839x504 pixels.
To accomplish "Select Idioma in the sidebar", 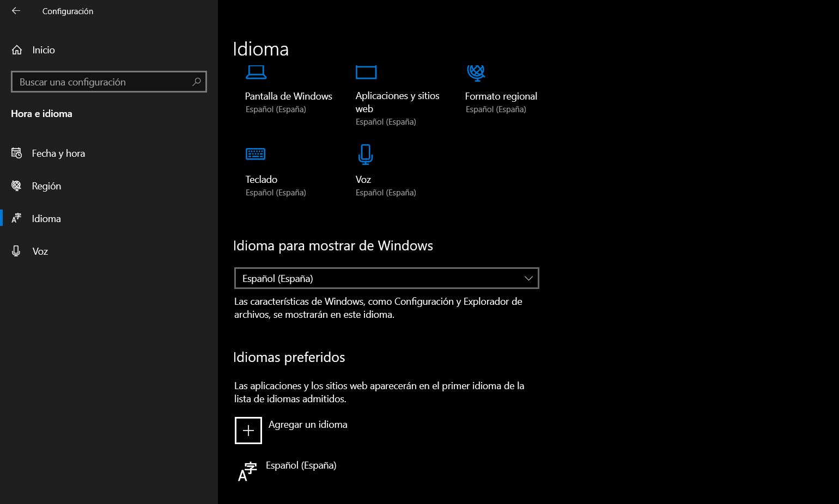I will tap(46, 219).
